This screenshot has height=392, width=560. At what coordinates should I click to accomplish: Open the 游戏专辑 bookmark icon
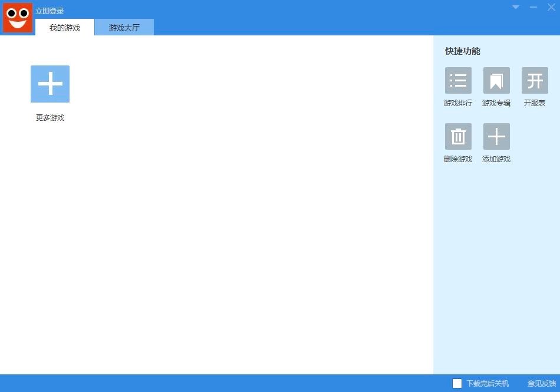(496, 80)
